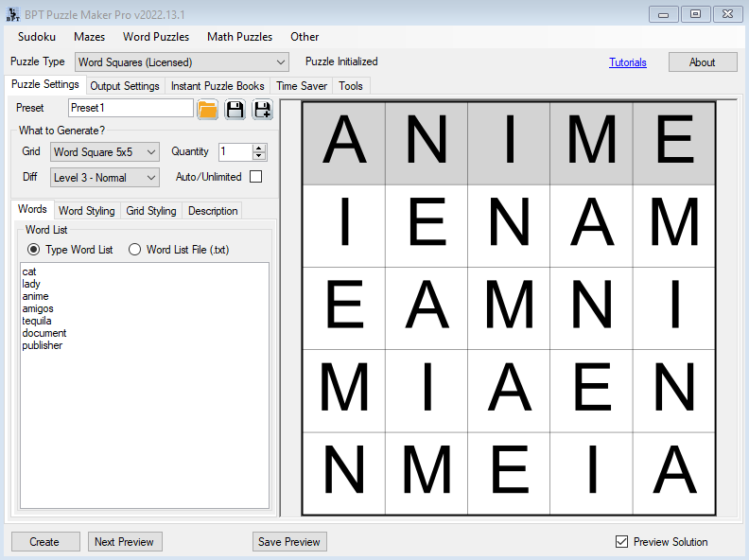Click the Next Preview button
Screen dimensions: 749x560
(124, 542)
